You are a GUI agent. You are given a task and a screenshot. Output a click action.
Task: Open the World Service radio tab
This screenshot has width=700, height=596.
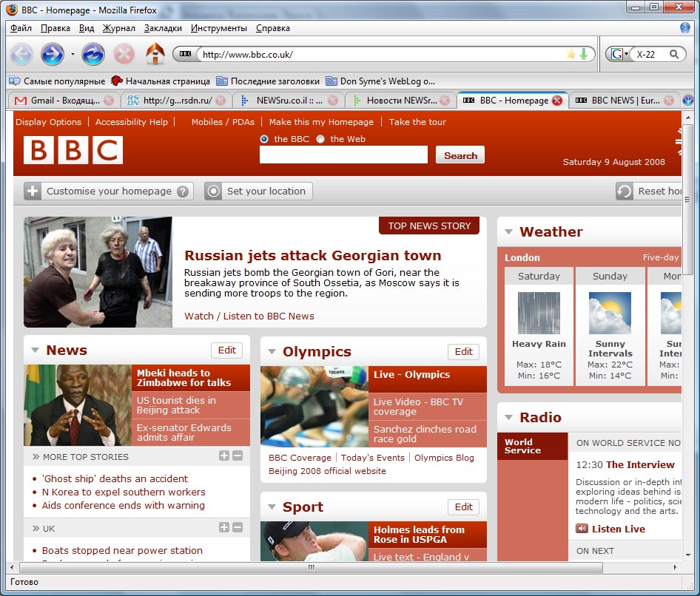[533, 446]
